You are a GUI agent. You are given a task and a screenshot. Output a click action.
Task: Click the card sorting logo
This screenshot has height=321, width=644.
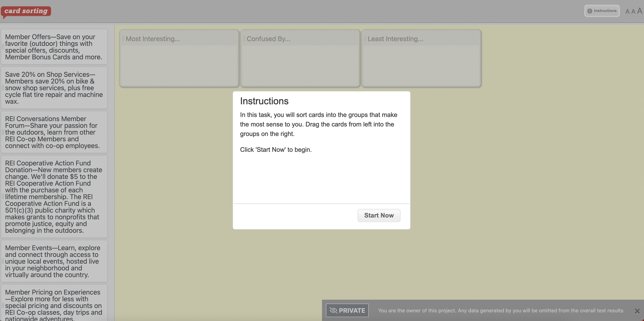[x=26, y=11]
